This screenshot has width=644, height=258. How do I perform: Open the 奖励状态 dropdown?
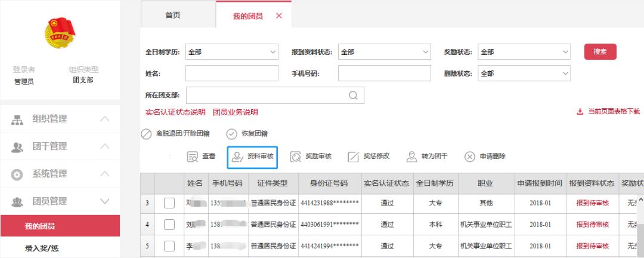pyautogui.click(x=524, y=53)
